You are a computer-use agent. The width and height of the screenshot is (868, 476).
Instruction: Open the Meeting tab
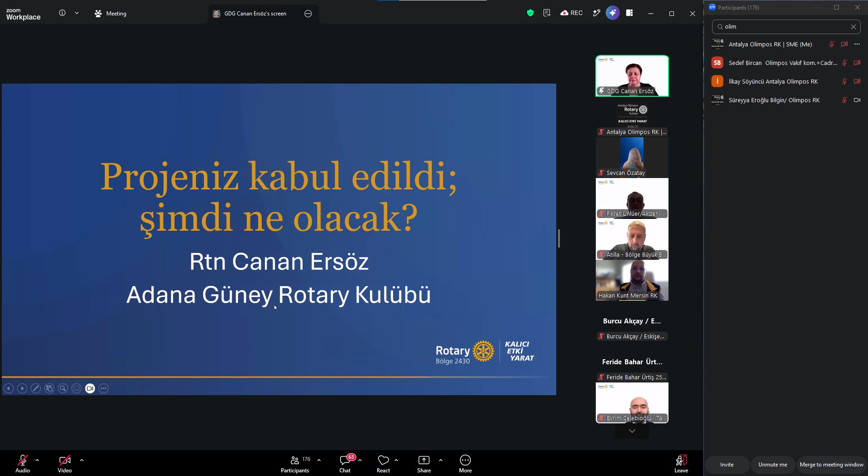click(110, 14)
